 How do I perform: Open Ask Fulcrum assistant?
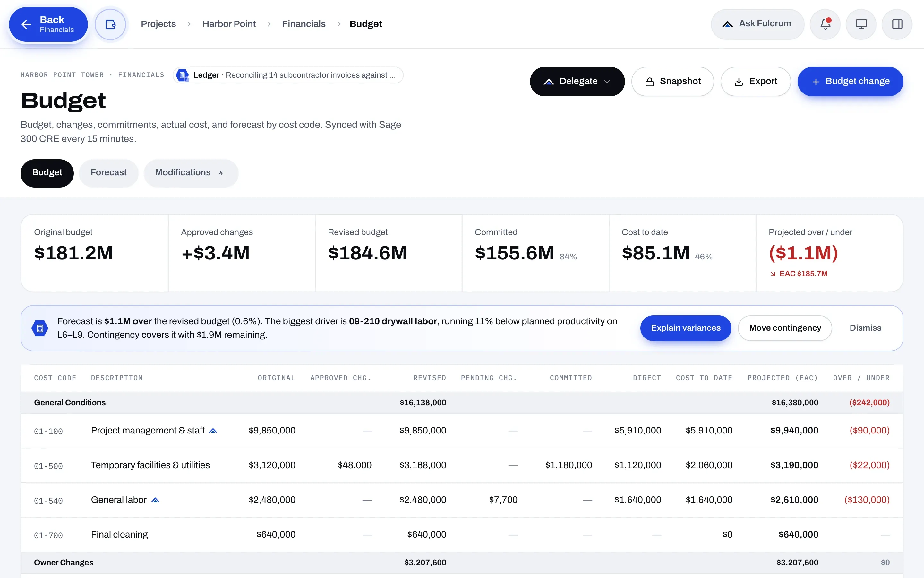tap(757, 24)
